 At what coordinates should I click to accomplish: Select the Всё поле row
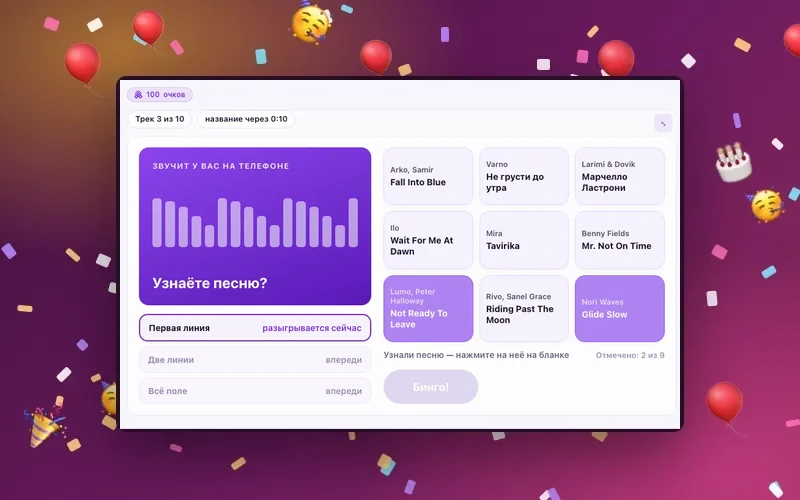(x=255, y=391)
